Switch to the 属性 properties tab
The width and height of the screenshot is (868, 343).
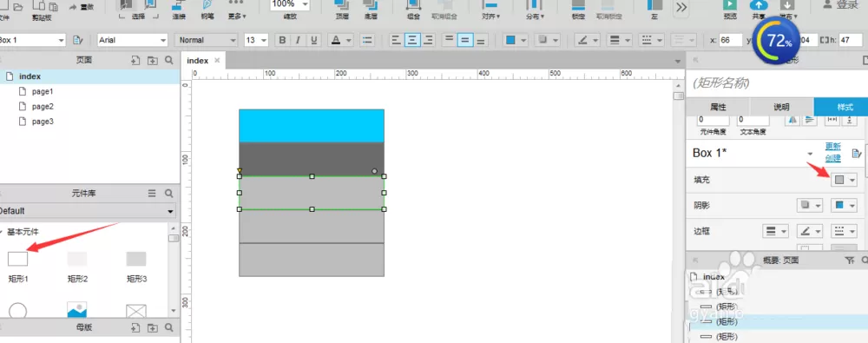(718, 107)
